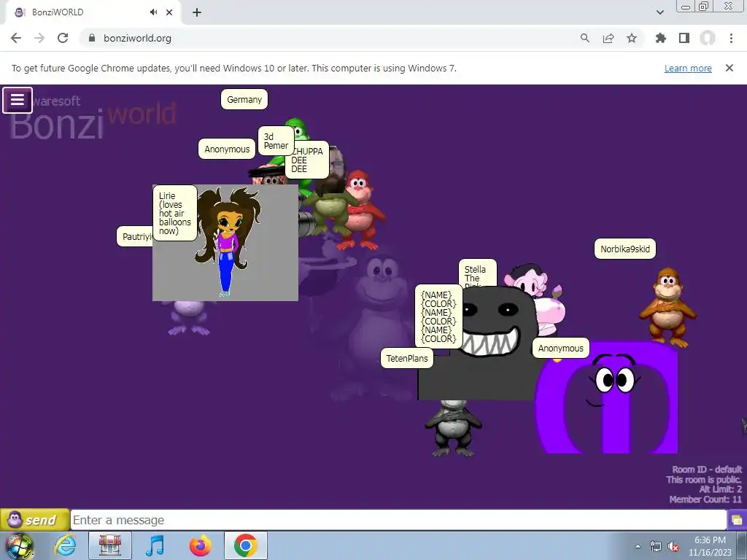Bookmark this page with the star
The width and height of the screenshot is (747, 560).
click(x=631, y=38)
